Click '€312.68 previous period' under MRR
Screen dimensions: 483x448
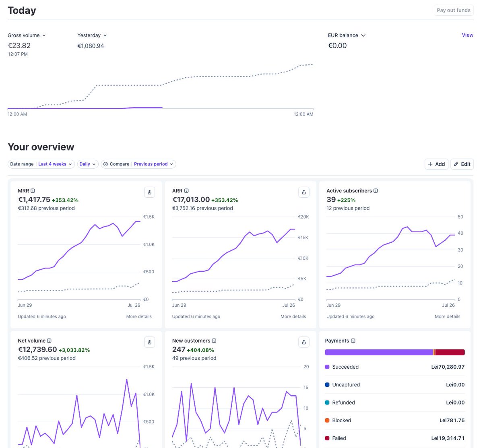[46, 208]
